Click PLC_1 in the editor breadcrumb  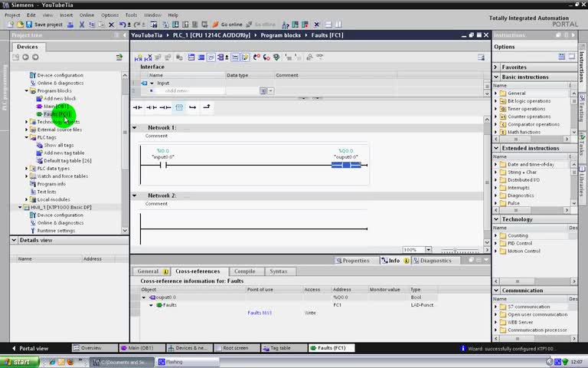211,35
